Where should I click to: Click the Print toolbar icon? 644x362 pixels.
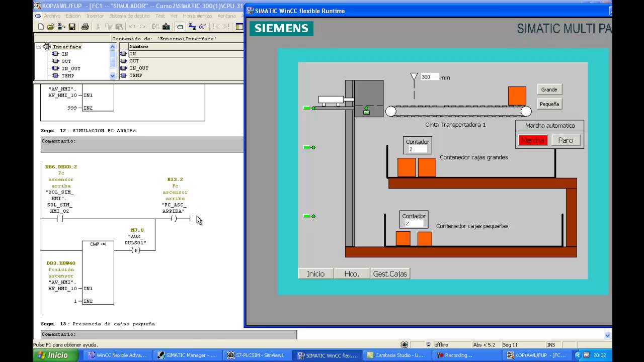[x=85, y=27]
